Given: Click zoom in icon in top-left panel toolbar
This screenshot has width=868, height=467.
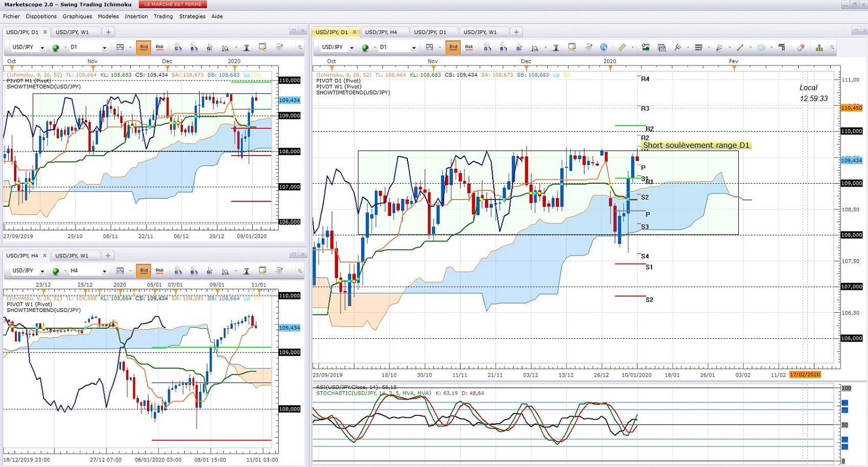Looking at the screenshot, I should coord(178,47).
